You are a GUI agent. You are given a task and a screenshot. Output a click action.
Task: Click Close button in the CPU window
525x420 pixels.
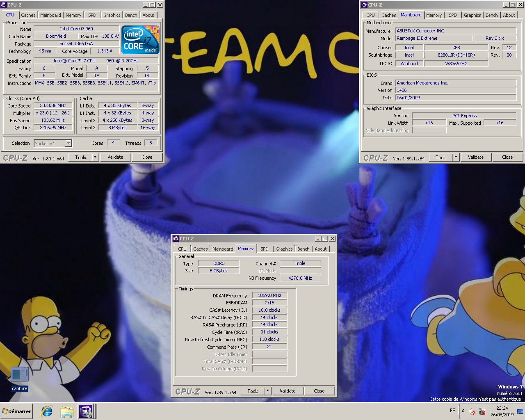(x=147, y=157)
